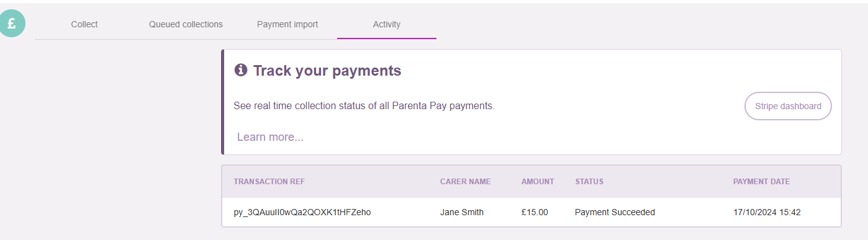The width and height of the screenshot is (868, 240).
Task: Follow the Learn more link
Action: tap(270, 137)
